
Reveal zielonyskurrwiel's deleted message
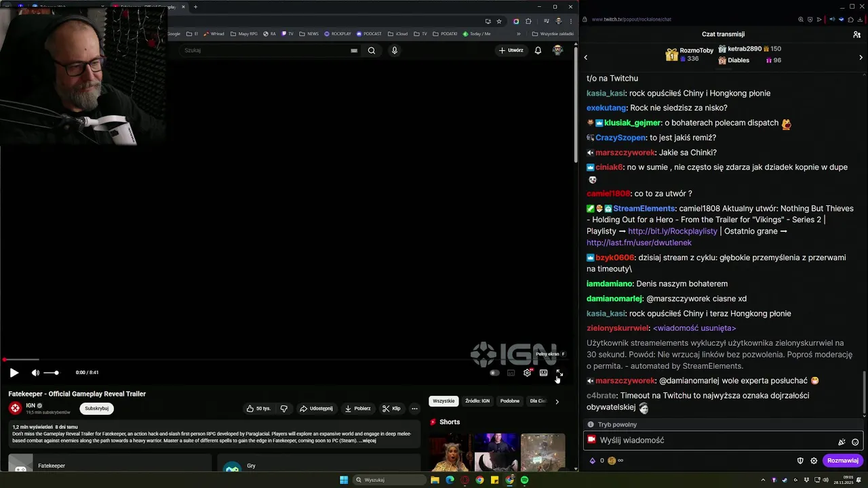click(694, 328)
